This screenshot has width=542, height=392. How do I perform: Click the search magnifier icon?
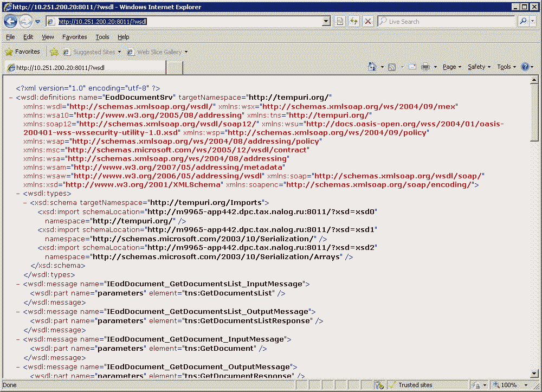(523, 22)
